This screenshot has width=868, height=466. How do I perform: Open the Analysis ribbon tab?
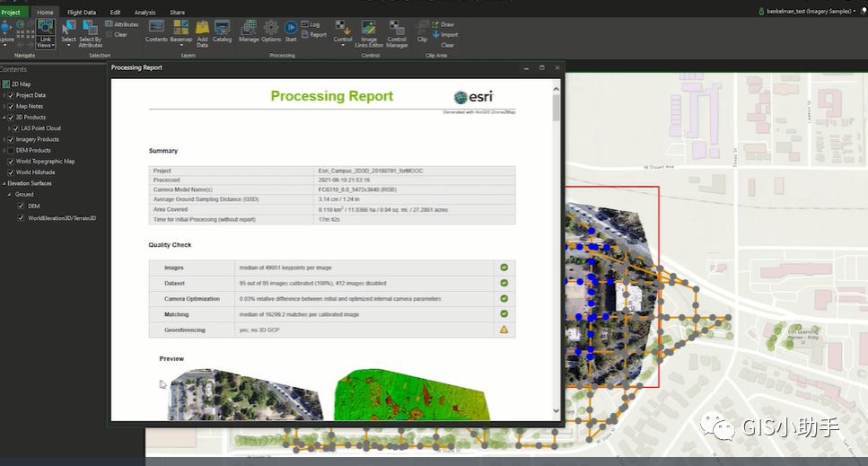click(145, 13)
